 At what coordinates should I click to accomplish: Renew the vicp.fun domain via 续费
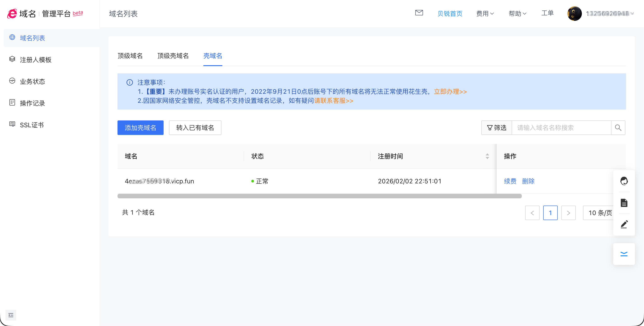(510, 181)
